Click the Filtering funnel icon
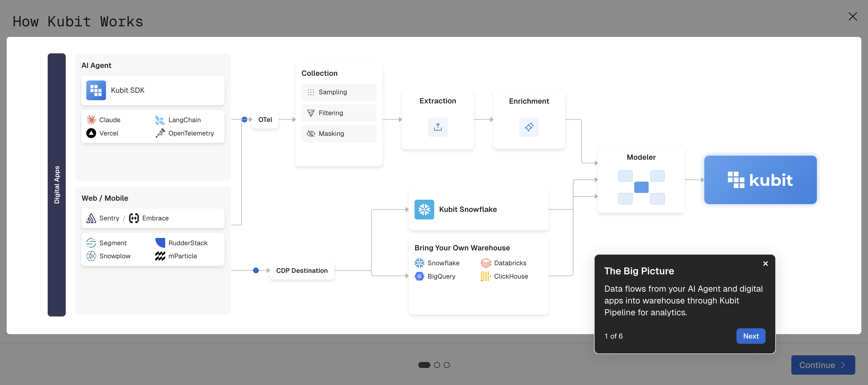The width and height of the screenshot is (868, 385). 311,113
